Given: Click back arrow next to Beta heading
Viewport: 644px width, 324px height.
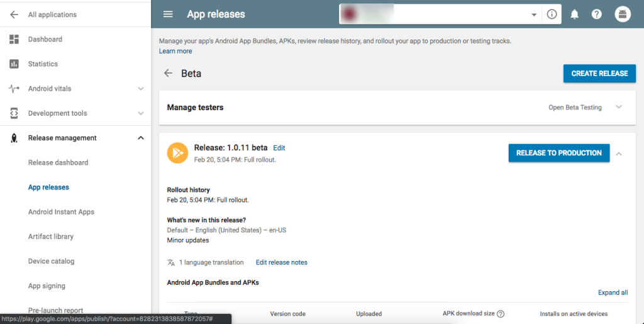Looking at the screenshot, I should (x=168, y=73).
